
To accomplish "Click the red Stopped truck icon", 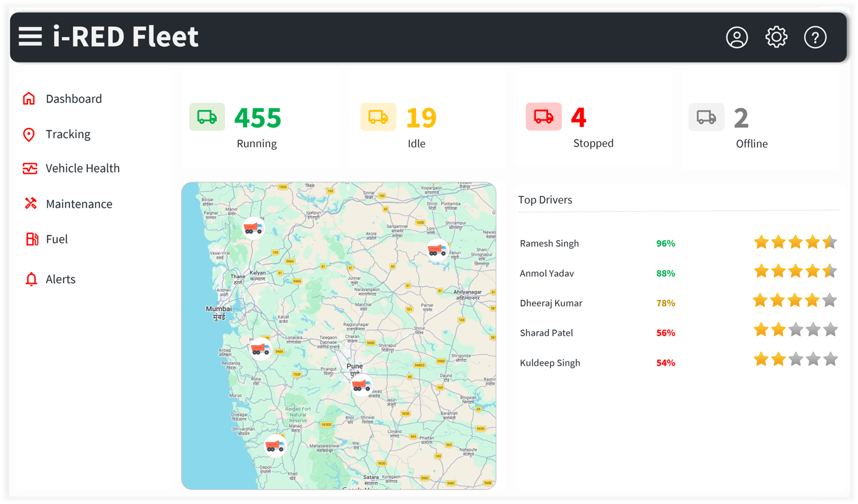I will point(544,117).
